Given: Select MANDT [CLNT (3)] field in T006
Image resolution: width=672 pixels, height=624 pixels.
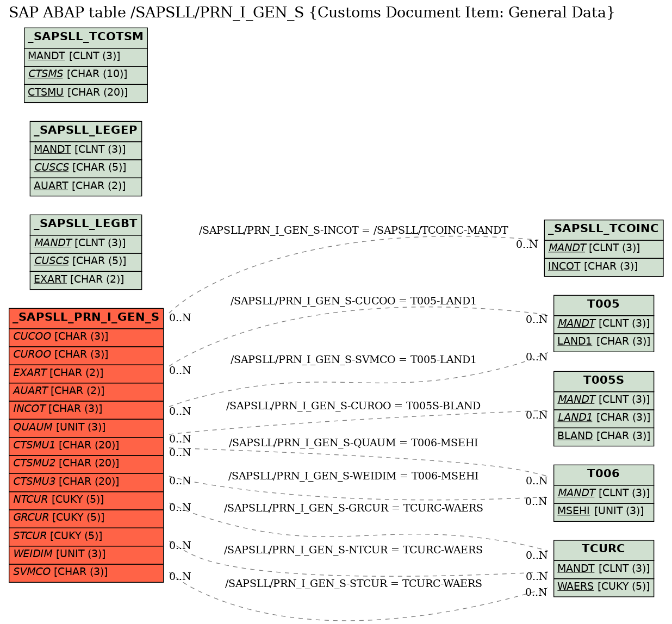Looking at the screenshot, I should click(603, 494).
